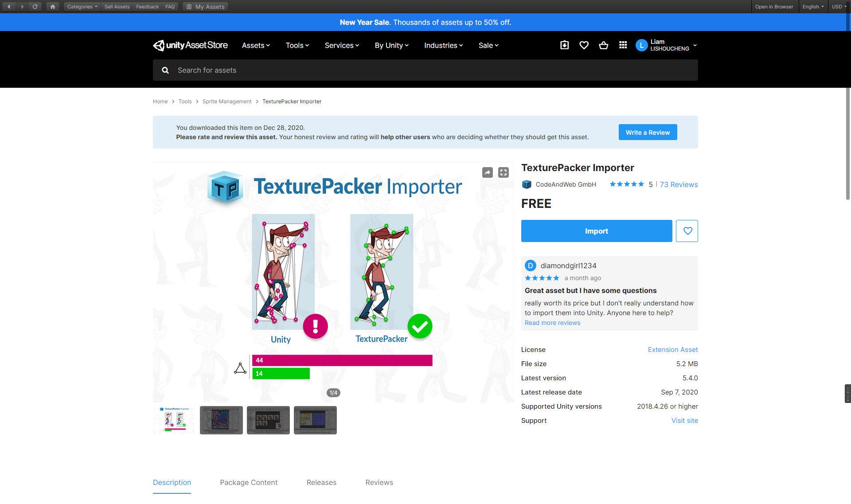Viewport: 851px width, 504px height.
Task: Expand the Services menu
Action: tap(341, 45)
